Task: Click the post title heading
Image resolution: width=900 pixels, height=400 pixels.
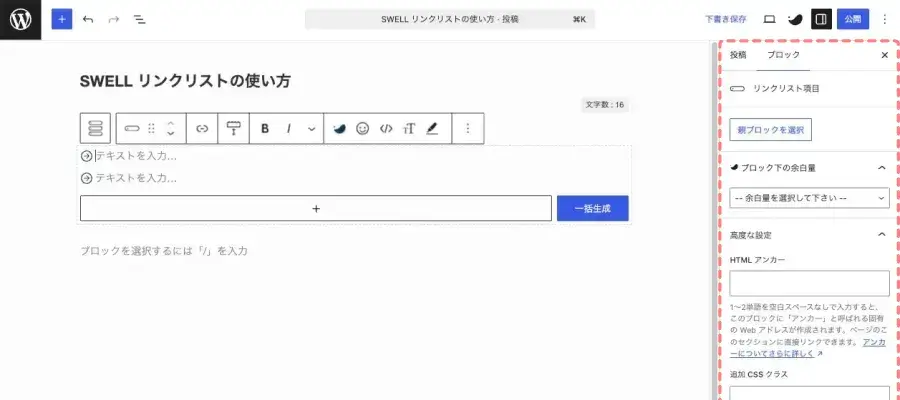Action: (185, 81)
